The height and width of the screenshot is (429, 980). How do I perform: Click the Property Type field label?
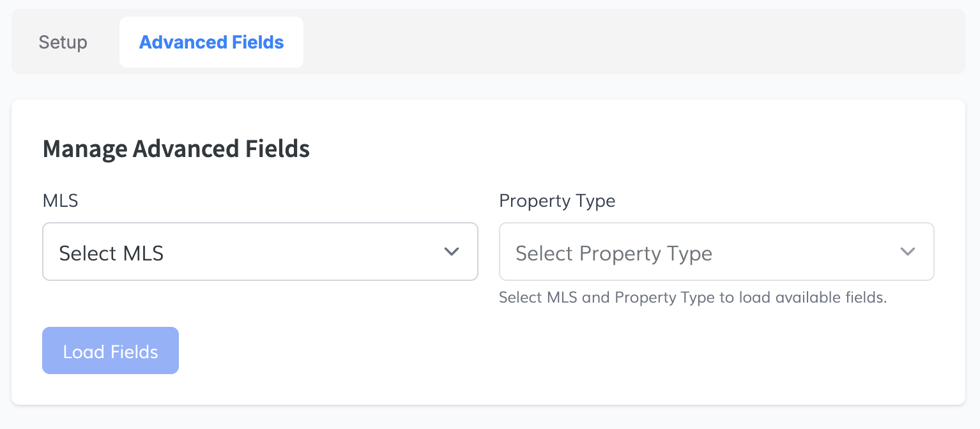[x=557, y=200]
